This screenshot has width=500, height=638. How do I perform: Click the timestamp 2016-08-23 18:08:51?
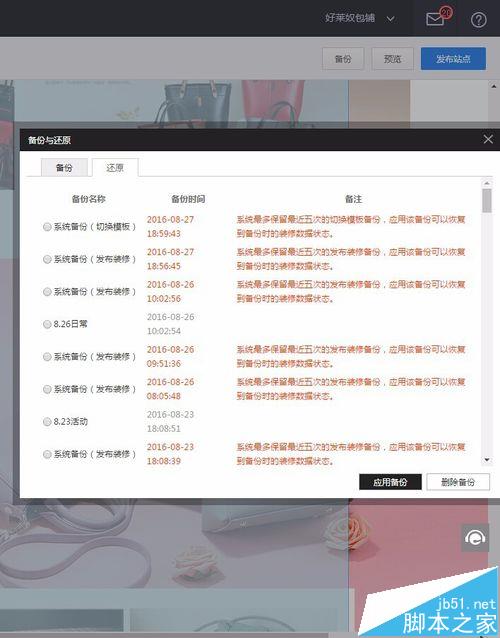(170, 422)
